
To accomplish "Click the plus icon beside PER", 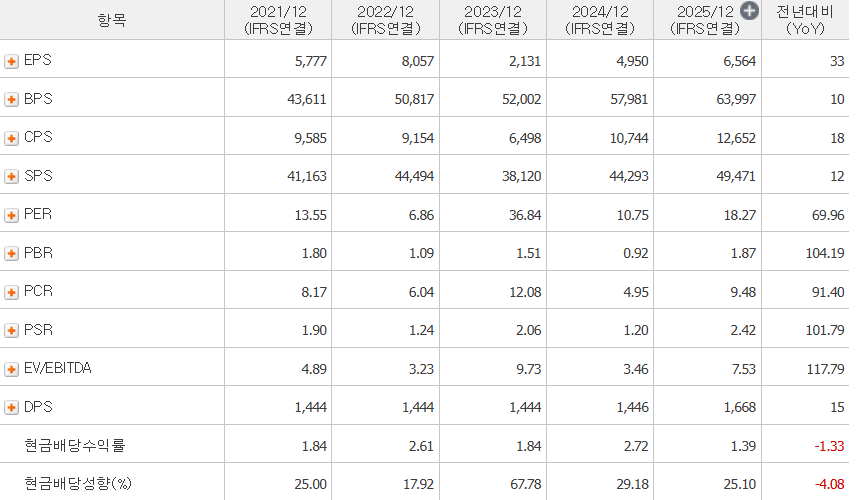I will (12, 216).
